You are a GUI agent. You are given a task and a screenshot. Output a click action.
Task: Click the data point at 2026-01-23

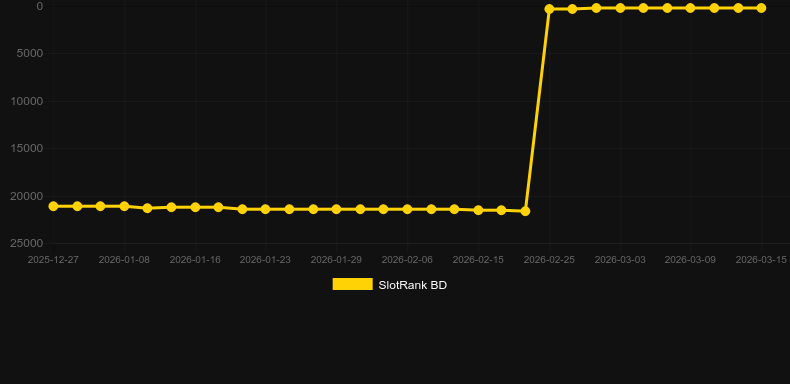click(266, 209)
